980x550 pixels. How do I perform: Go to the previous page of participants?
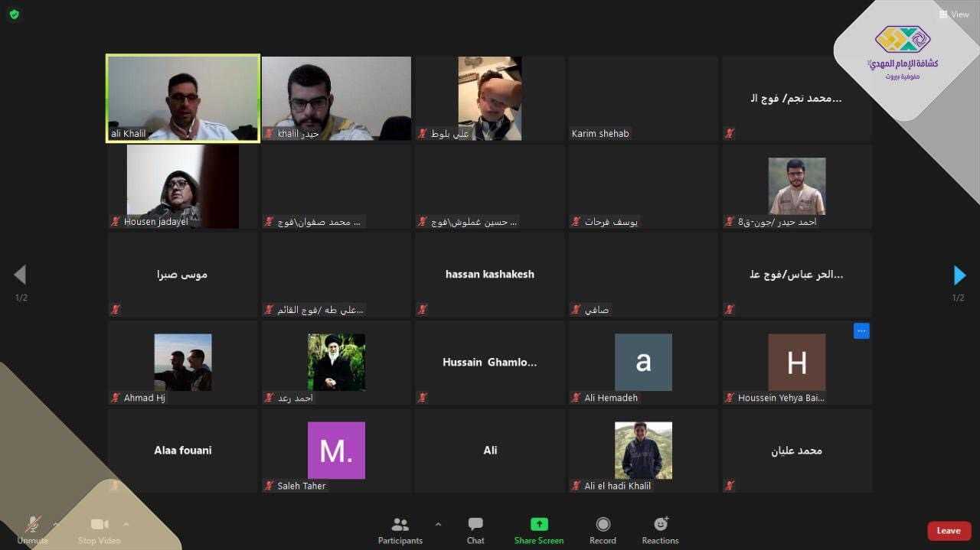(20, 275)
